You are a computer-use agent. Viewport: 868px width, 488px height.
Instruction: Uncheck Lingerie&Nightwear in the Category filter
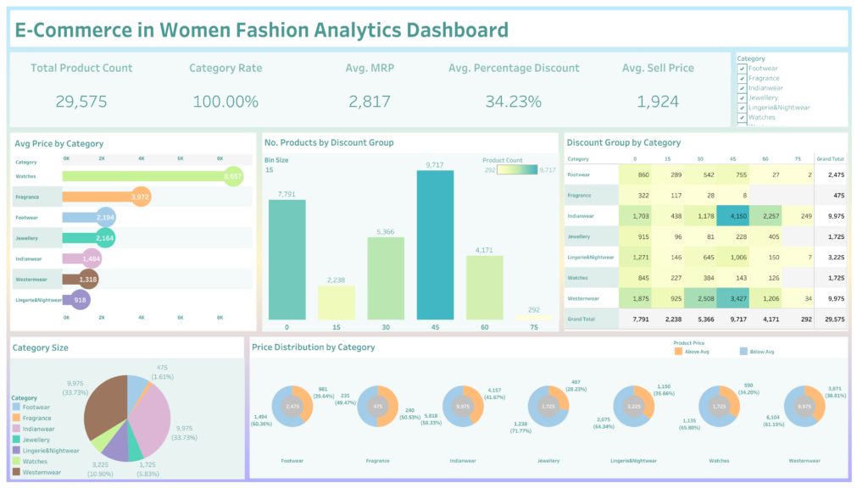[743, 108]
